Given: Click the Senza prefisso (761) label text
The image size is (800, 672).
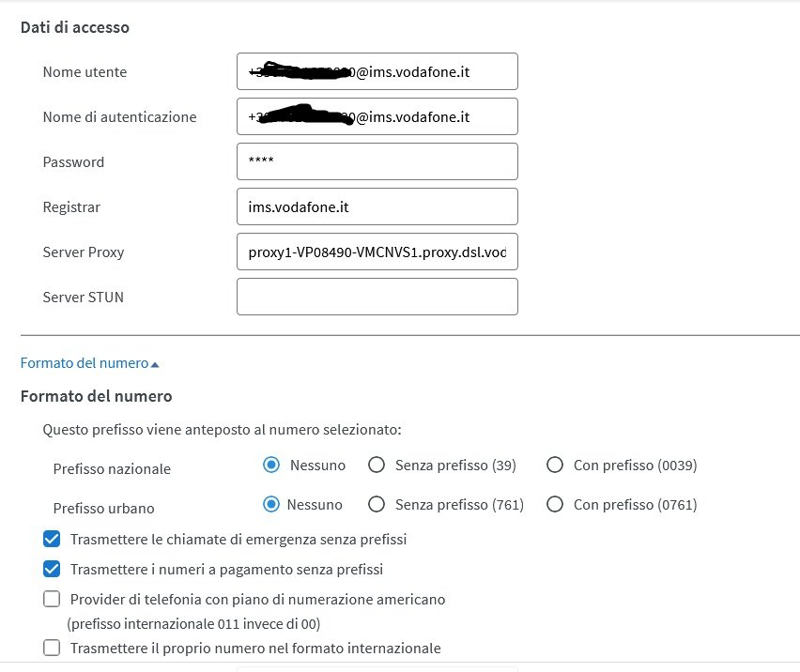Looking at the screenshot, I should click(x=459, y=505).
